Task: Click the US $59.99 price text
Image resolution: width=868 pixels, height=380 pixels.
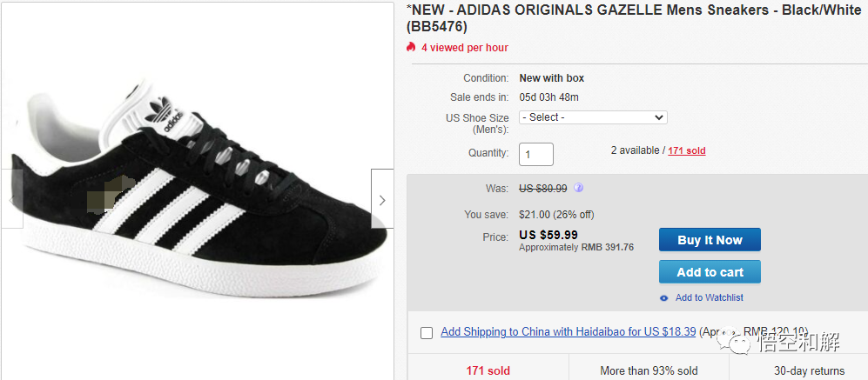Action: tap(548, 235)
